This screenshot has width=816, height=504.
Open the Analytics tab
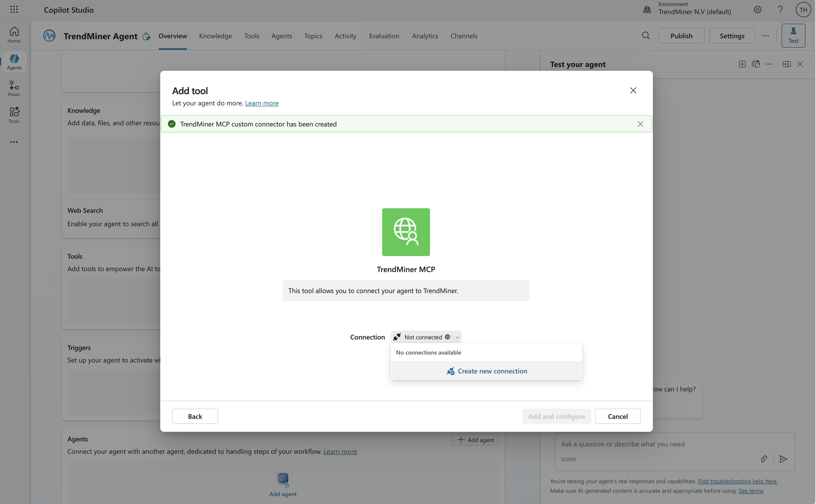click(x=425, y=36)
